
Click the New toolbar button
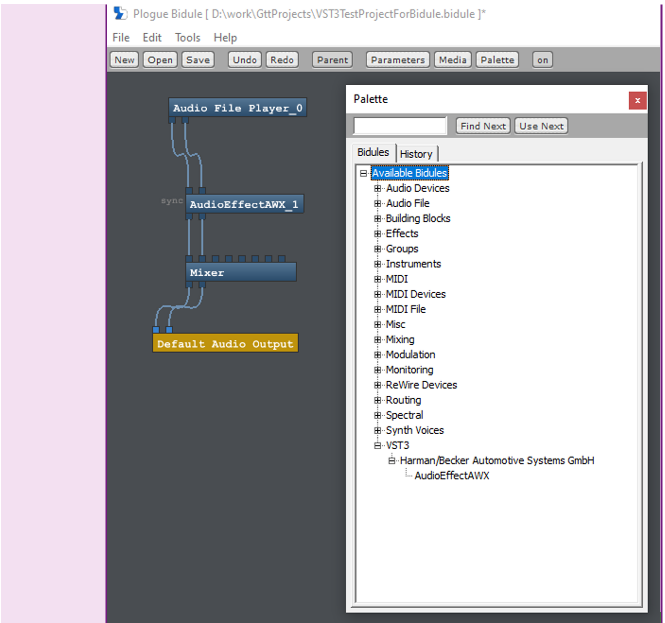[x=124, y=60]
